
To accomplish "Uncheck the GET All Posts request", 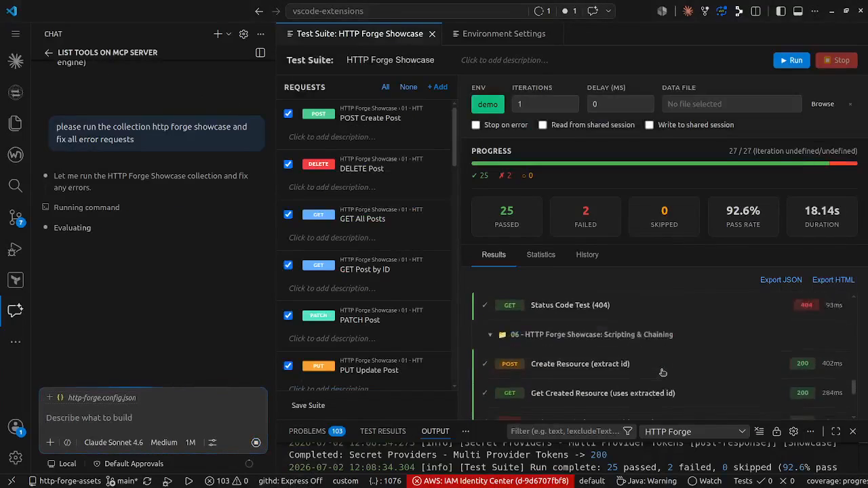I will tap(288, 214).
